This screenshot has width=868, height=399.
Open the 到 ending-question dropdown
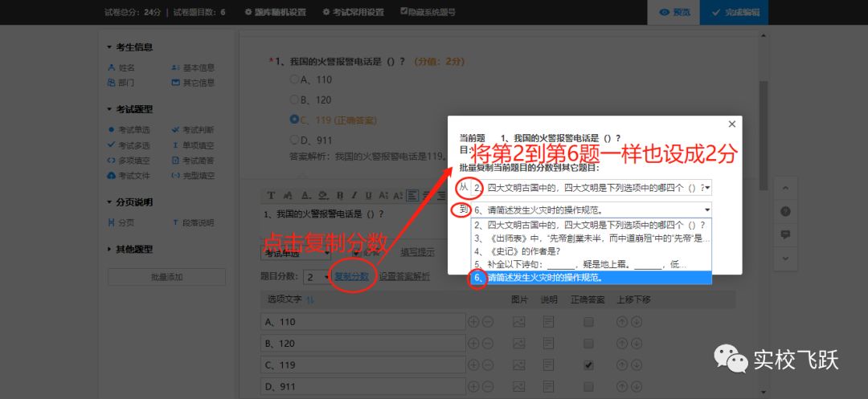click(592, 210)
